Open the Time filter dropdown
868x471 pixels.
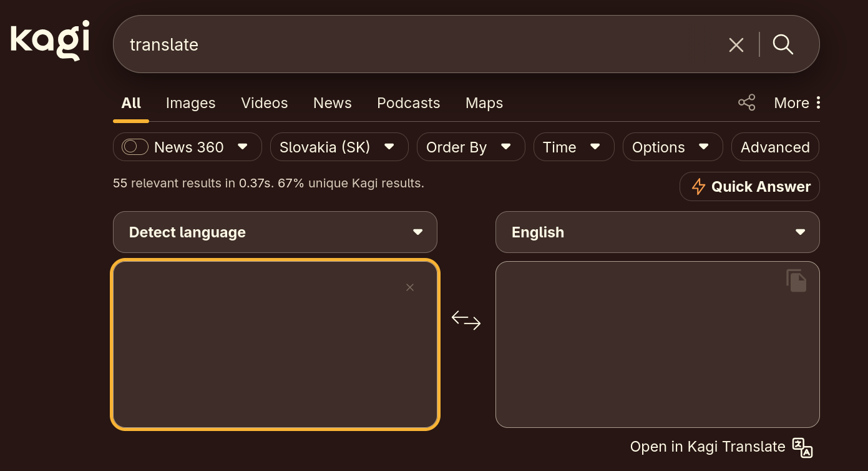click(574, 147)
